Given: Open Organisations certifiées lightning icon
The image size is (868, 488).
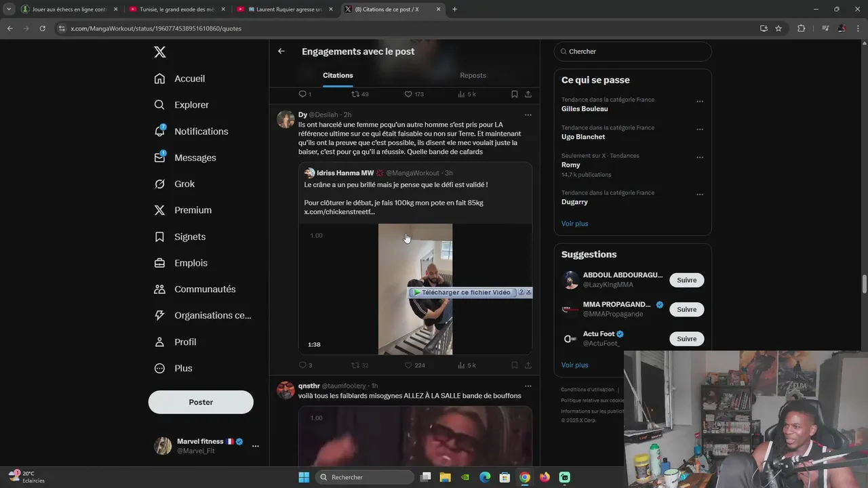Looking at the screenshot, I should (159, 315).
